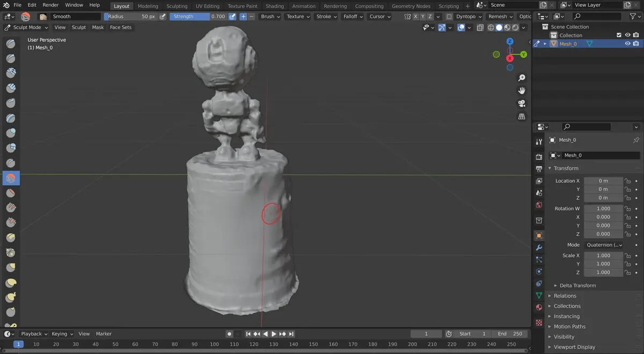Image resolution: width=644 pixels, height=354 pixels.
Task: Open the Falloff dropdown
Action: point(353,17)
